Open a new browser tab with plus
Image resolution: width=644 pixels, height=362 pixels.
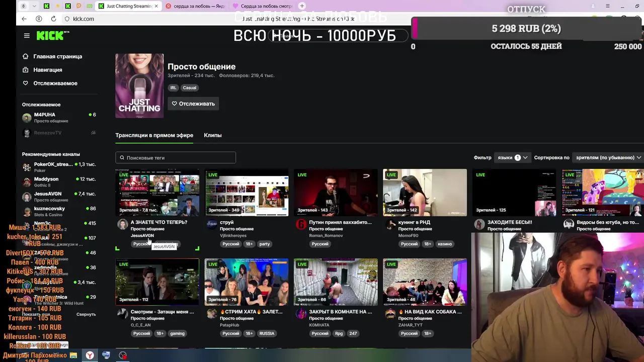(302, 6)
